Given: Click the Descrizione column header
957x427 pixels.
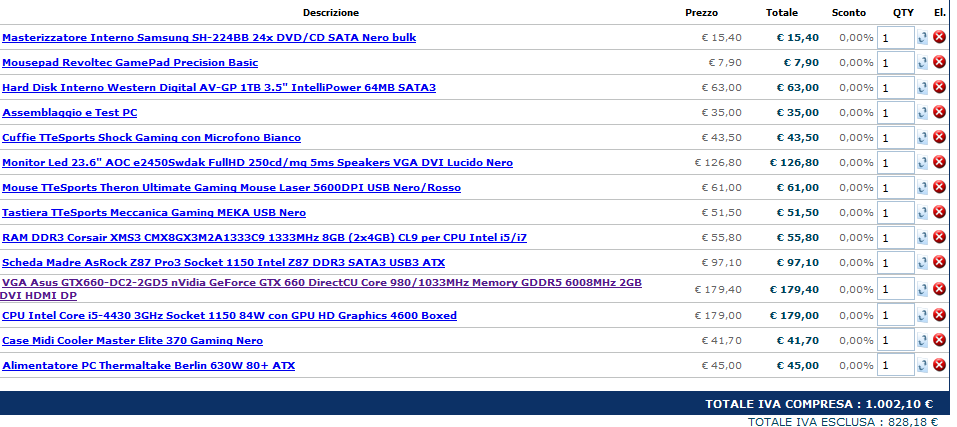Looking at the screenshot, I should click(x=331, y=13).
